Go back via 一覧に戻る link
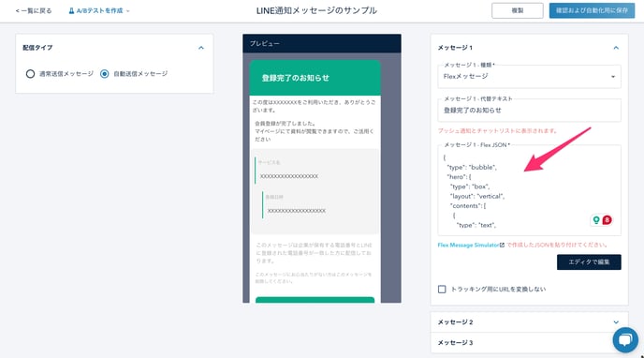The height and width of the screenshot is (358, 644). (x=34, y=10)
